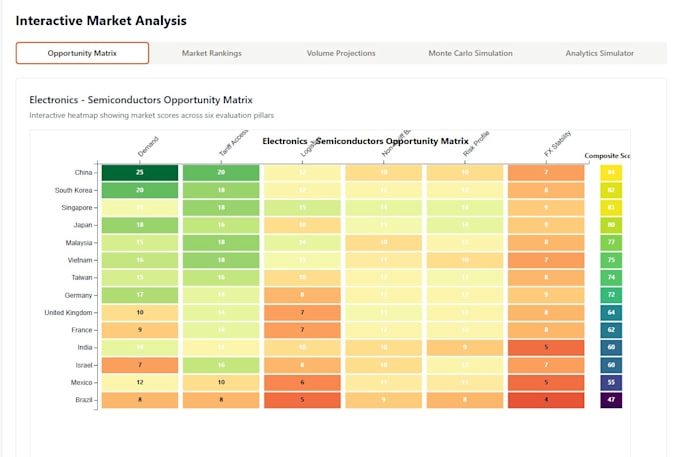Click the Demand column header label

point(148,147)
